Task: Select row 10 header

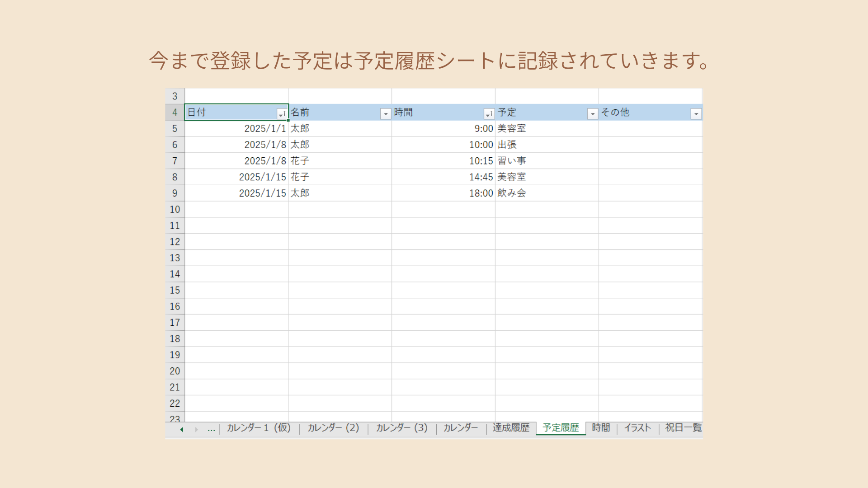Action: [175, 210]
